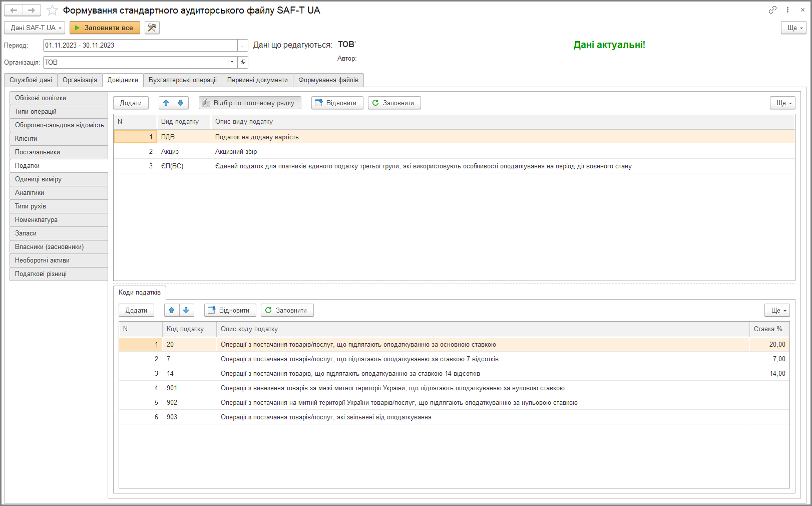Toggle Відбір по поточному рядку filter
The height and width of the screenshot is (506, 812).
point(250,103)
